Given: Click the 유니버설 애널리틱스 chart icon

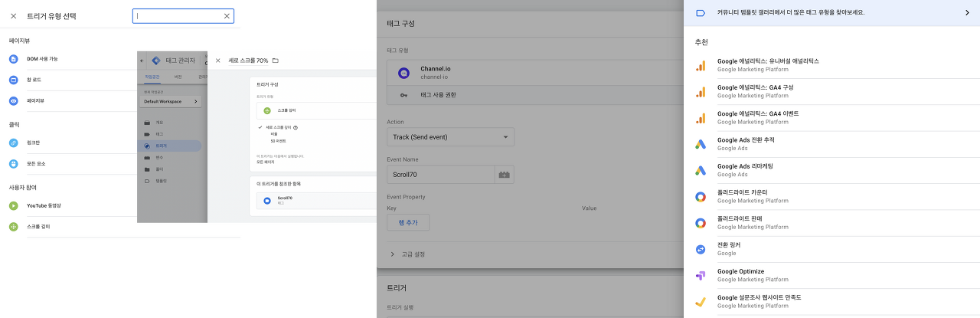Looking at the screenshot, I should (x=700, y=65).
